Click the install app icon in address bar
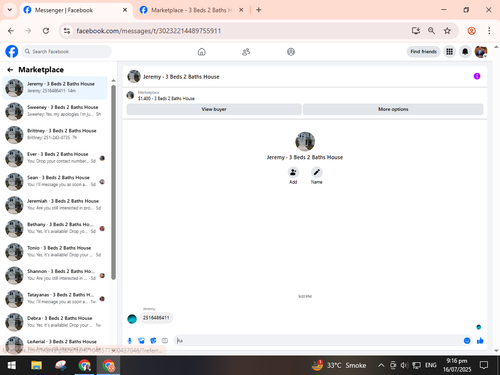 click(x=416, y=31)
